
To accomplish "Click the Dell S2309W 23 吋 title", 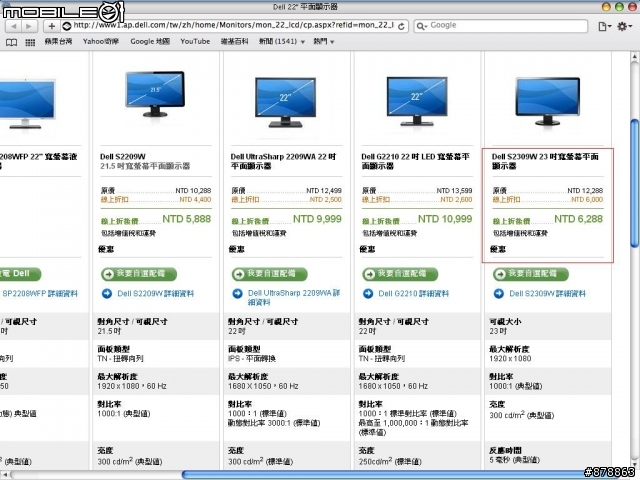I will [545, 161].
